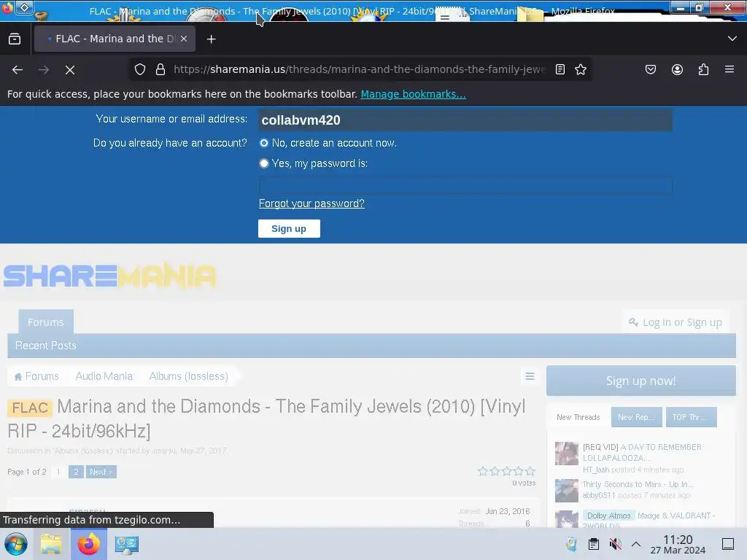Click abby0511 avatar thumbnail

[x=566, y=491]
